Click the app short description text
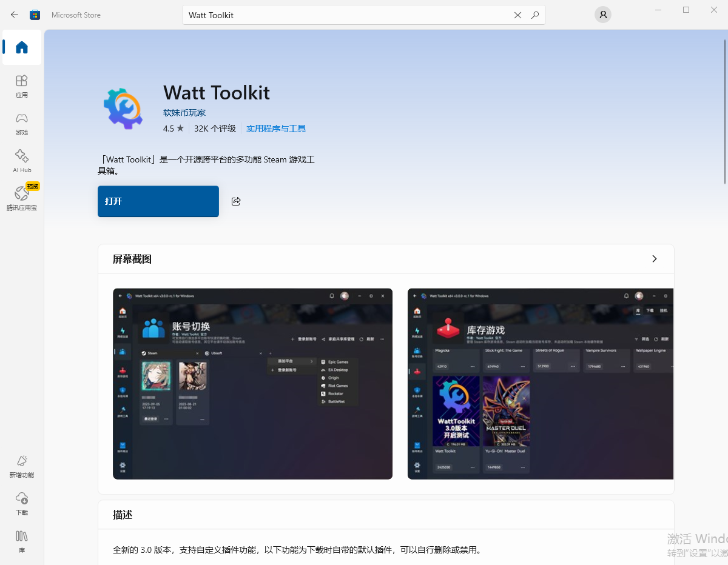The height and width of the screenshot is (565, 728). click(x=206, y=165)
